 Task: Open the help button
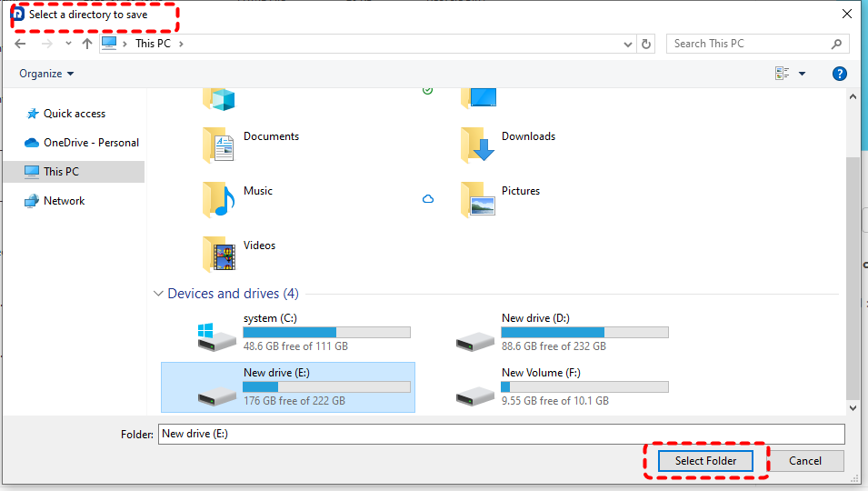840,74
